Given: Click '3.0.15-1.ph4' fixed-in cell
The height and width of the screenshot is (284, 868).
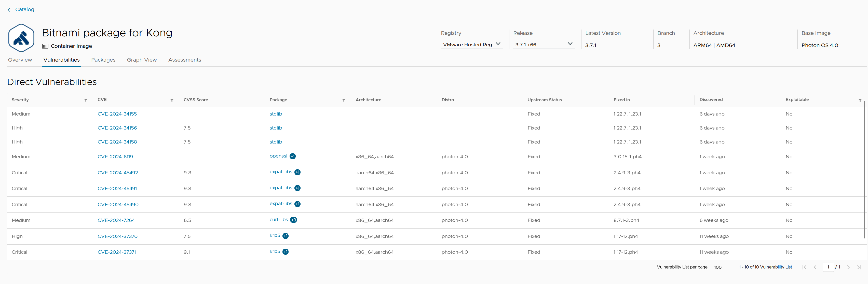Looking at the screenshot, I should 627,157.
